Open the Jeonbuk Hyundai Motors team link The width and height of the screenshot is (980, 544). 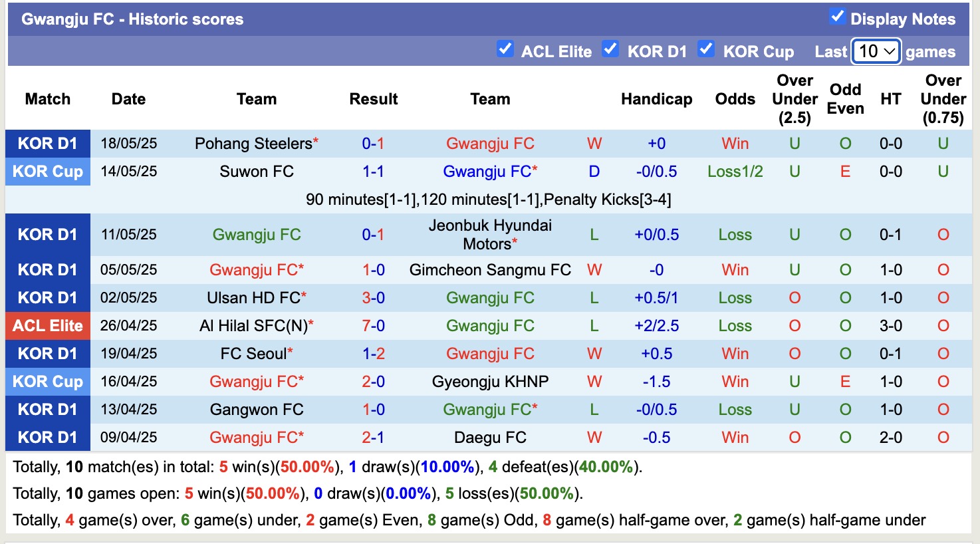tap(490, 234)
